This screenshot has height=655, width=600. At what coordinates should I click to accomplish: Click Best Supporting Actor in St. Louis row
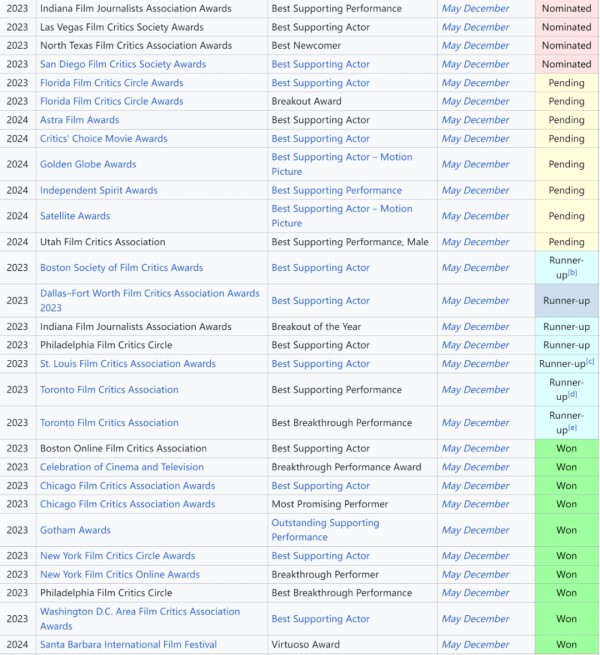(x=320, y=363)
